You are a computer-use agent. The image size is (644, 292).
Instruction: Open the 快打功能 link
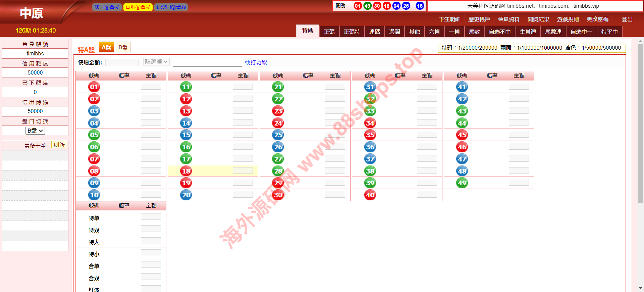point(256,63)
